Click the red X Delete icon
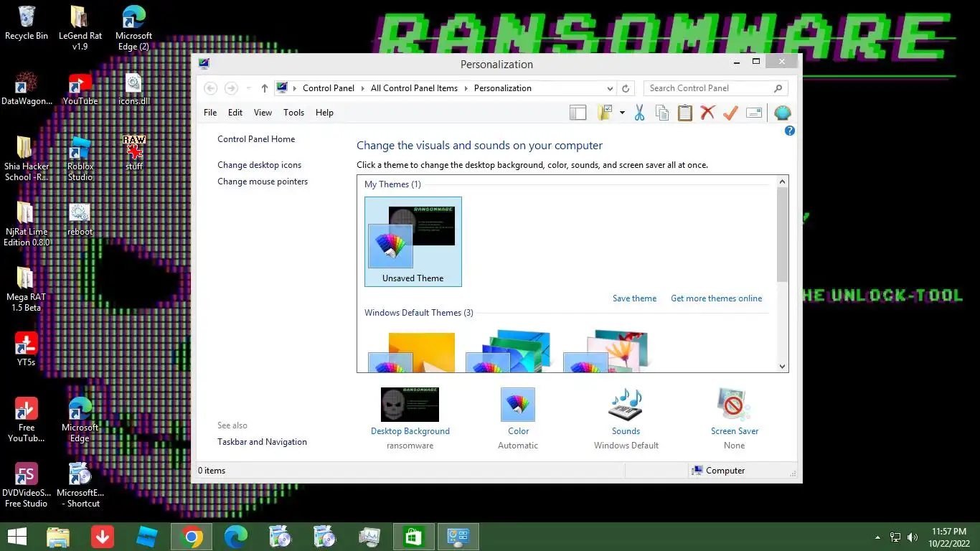Viewport: 980px width, 551px height. (x=707, y=113)
